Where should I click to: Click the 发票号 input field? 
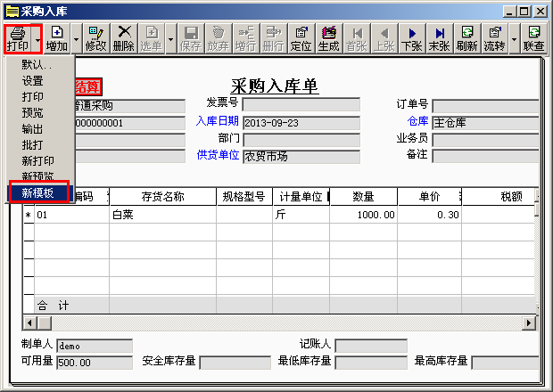coord(301,104)
